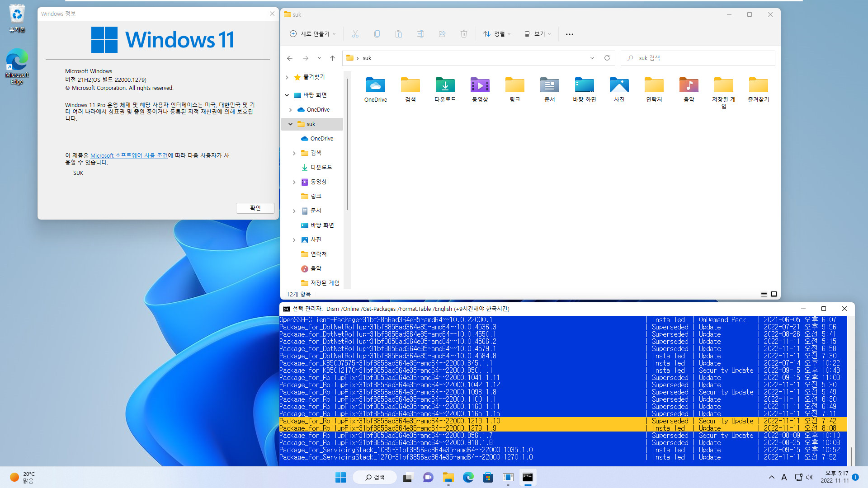
Task: Toggle the command prompt window visibility
Action: [804, 308]
